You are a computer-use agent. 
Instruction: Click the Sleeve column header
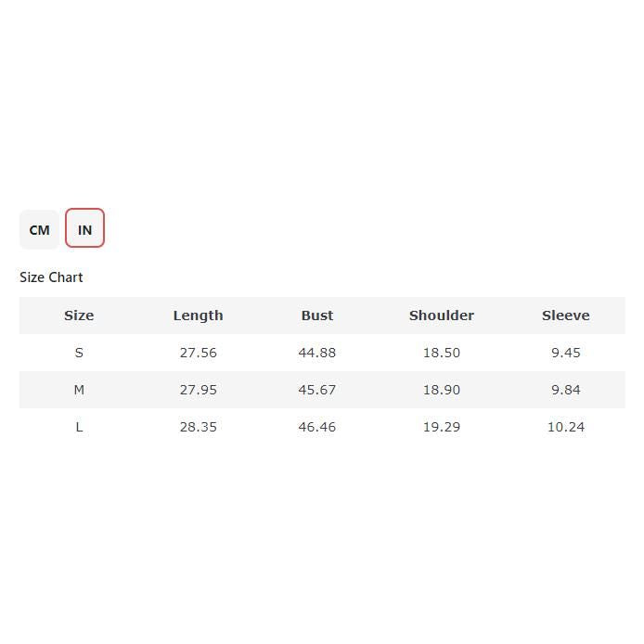[x=565, y=316]
